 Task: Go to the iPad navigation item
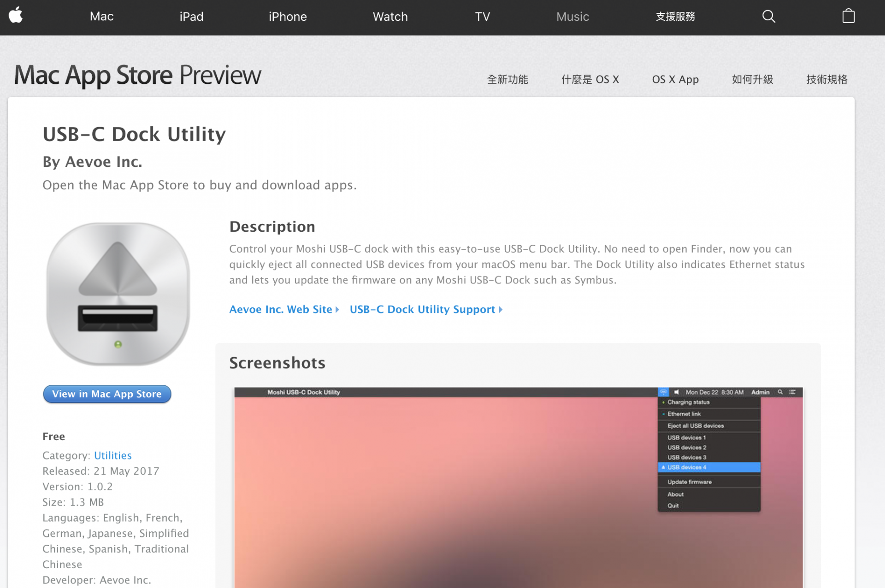(191, 17)
